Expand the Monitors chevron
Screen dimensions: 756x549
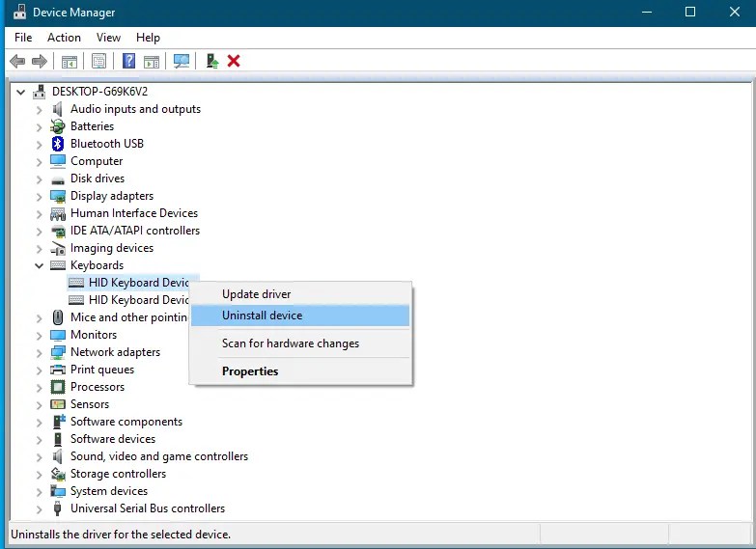pyautogui.click(x=39, y=336)
